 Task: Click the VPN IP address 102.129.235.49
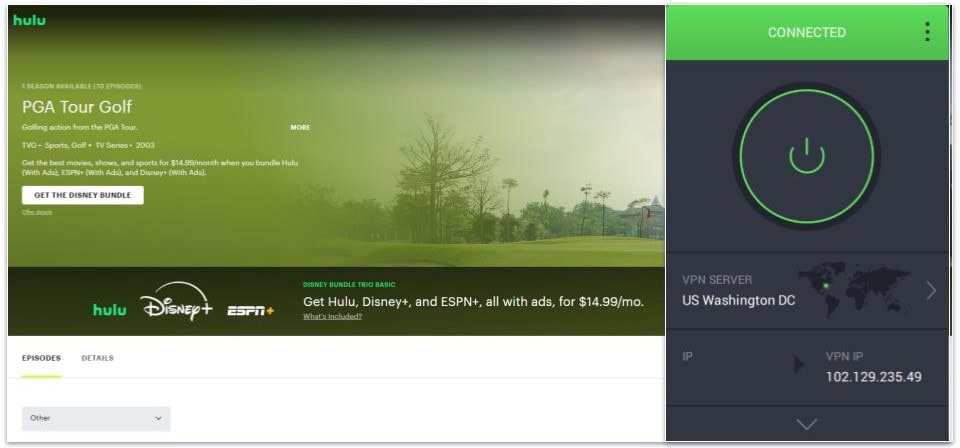point(874,377)
